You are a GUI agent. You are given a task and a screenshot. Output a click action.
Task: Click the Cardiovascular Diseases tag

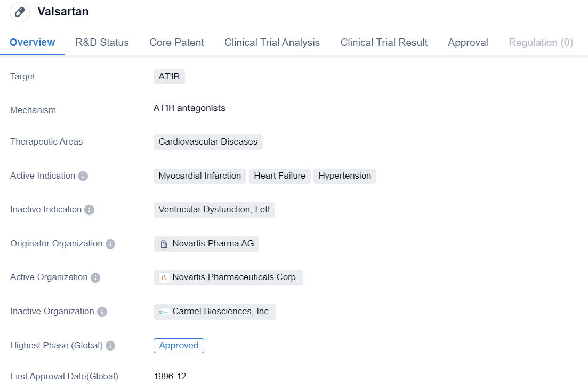pyautogui.click(x=208, y=142)
